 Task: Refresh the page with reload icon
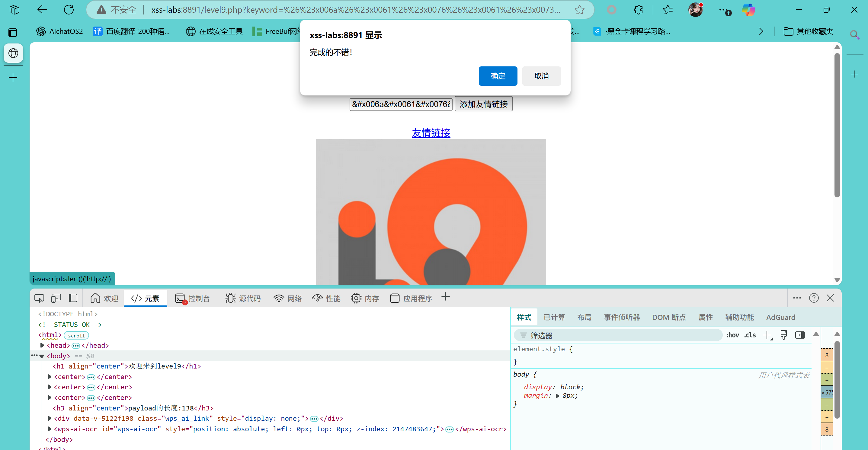[69, 10]
